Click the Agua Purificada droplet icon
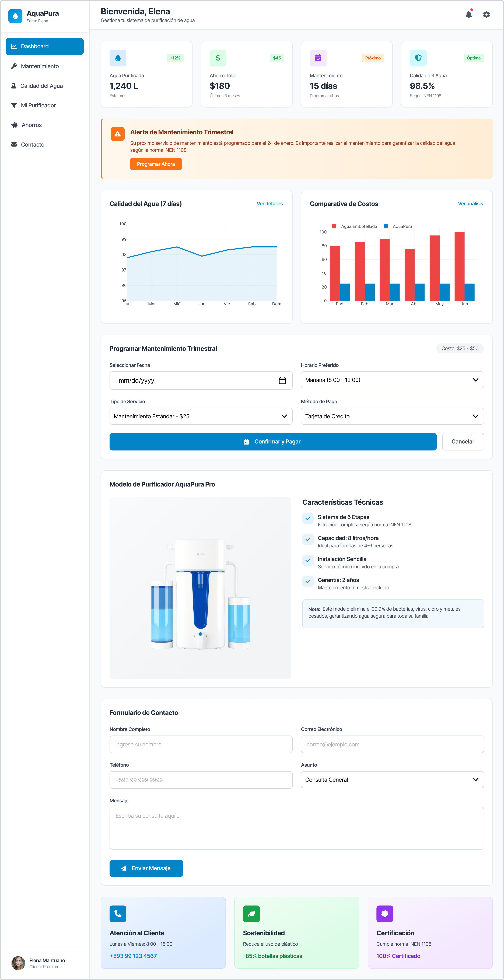 [118, 58]
